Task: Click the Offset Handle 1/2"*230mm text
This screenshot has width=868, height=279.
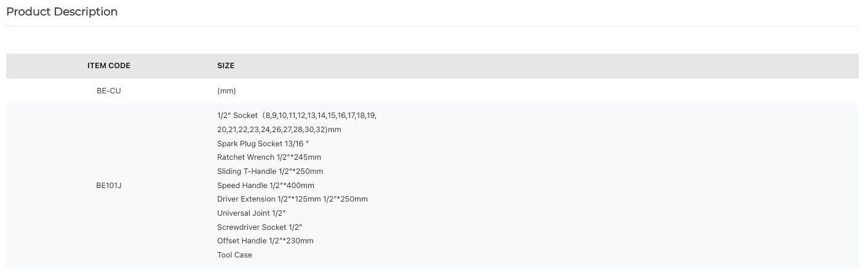Action: [x=265, y=241]
